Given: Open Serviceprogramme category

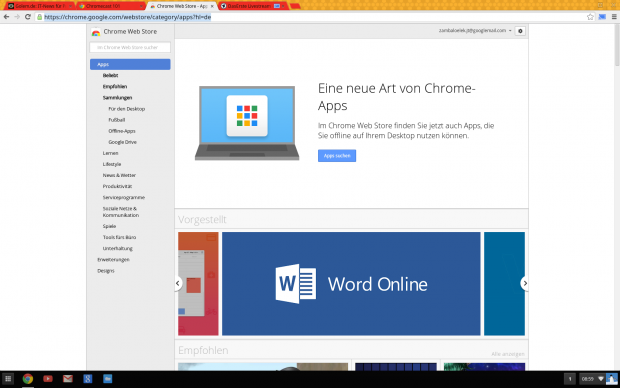Looking at the screenshot, I should pyautogui.click(x=124, y=197).
